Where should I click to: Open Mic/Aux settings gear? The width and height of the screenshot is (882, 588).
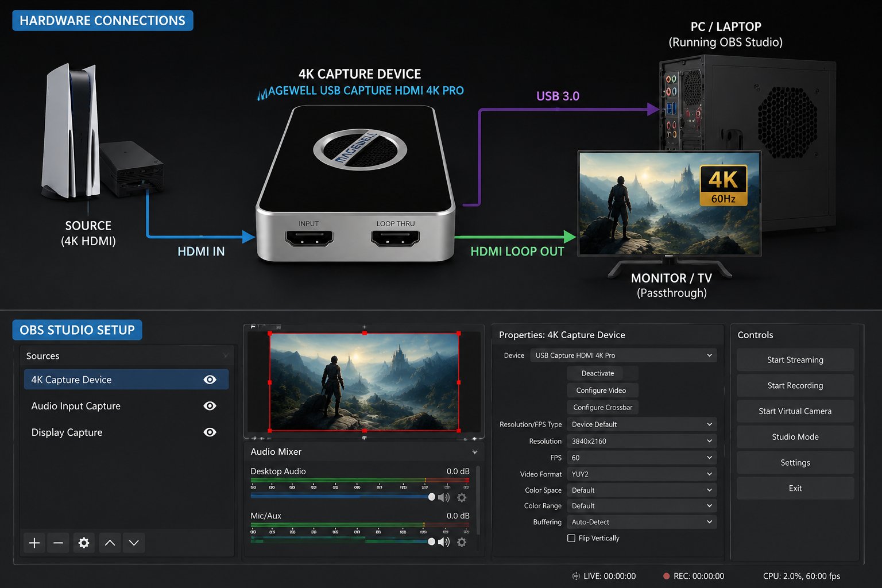(462, 542)
